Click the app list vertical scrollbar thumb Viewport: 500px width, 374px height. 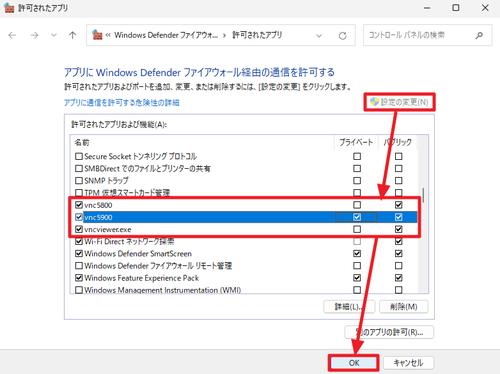(x=423, y=195)
